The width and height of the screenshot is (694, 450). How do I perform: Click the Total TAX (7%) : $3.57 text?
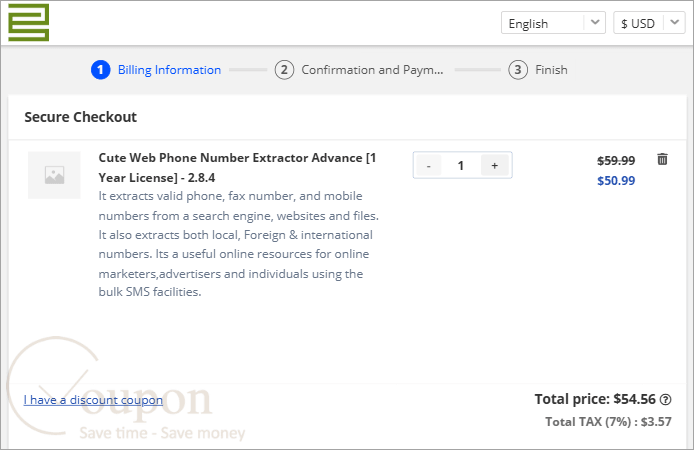click(x=608, y=422)
